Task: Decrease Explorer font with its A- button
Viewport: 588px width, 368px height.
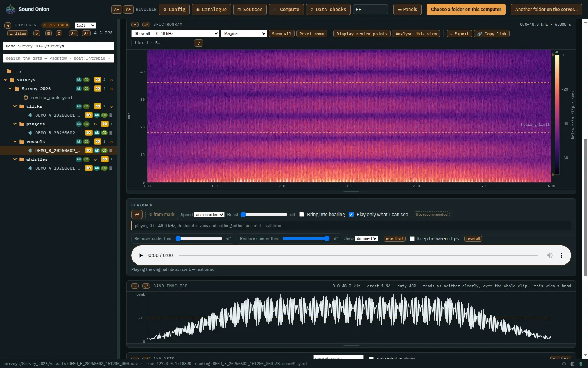Action: click(73, 33)
